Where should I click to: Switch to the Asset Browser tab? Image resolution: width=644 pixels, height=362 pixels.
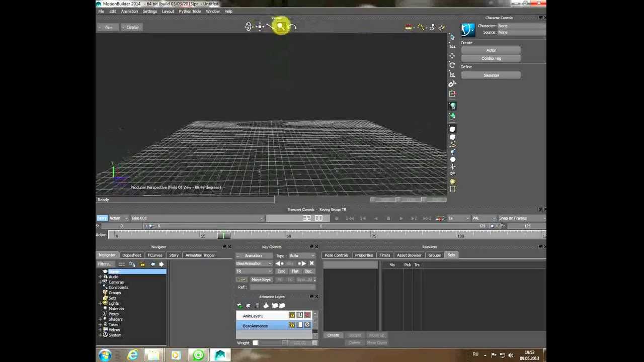click(x=409, y=255)
